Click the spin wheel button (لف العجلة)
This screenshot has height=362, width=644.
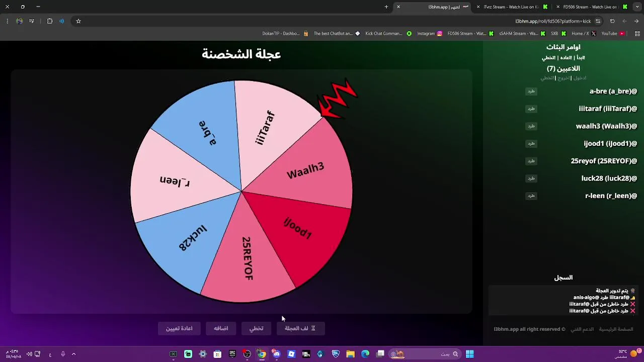[300, 328]
